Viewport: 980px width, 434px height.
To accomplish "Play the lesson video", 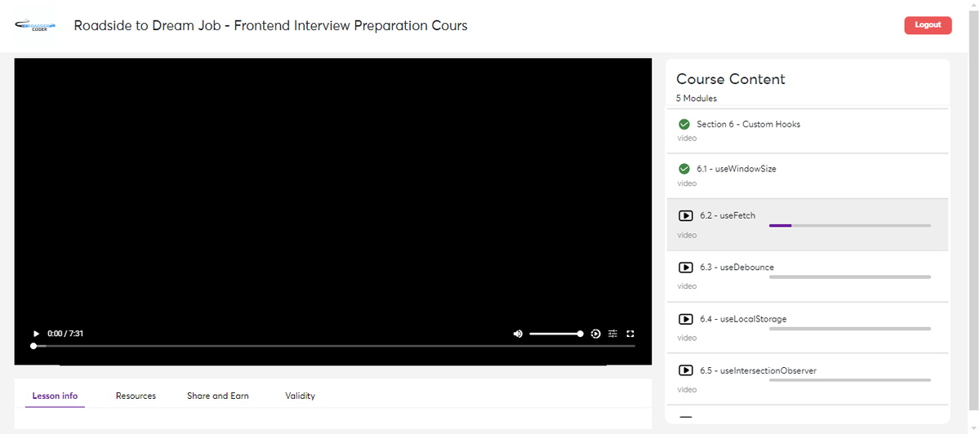I will coord(36,334).
